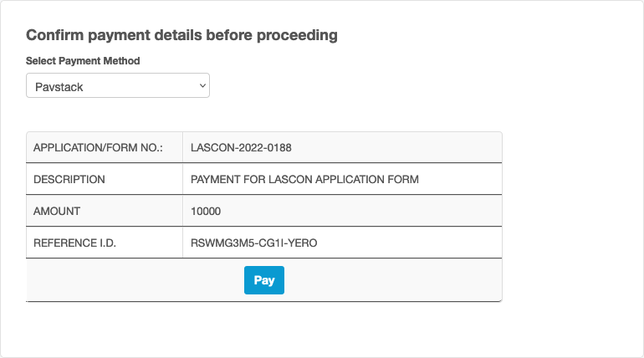The image size is (644, 358).
Task: Select the REFERENCE I.D. label cell
Action: point(76,243)
